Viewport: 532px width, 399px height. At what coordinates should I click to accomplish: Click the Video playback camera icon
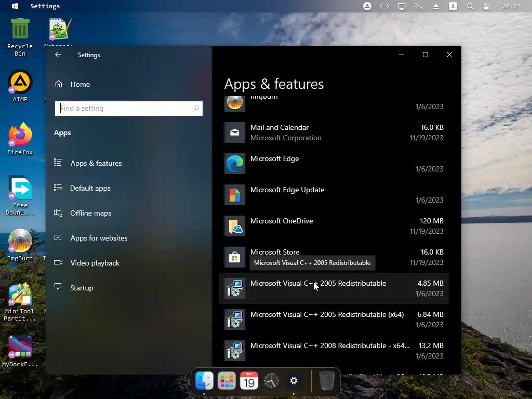click(x=58, y=262)
